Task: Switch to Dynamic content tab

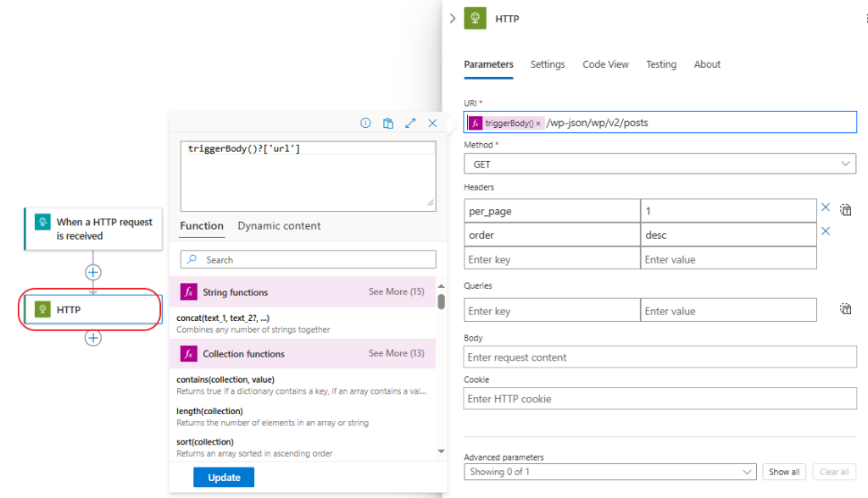Action: pyautogui.click(x=279, y=226)
